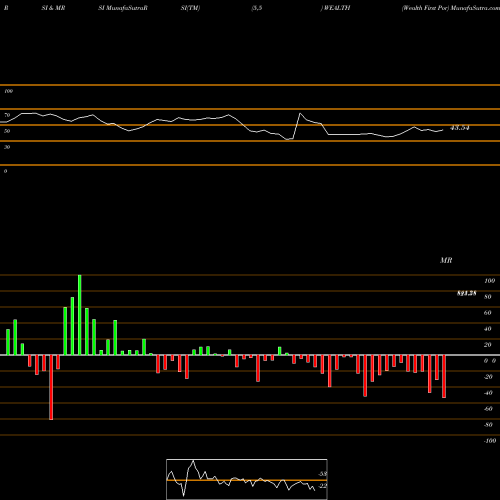Image resolution: width=500 pixels, height=500 pixels.
Task: Click the RSI axis label 30
Action: click(7, 147)
